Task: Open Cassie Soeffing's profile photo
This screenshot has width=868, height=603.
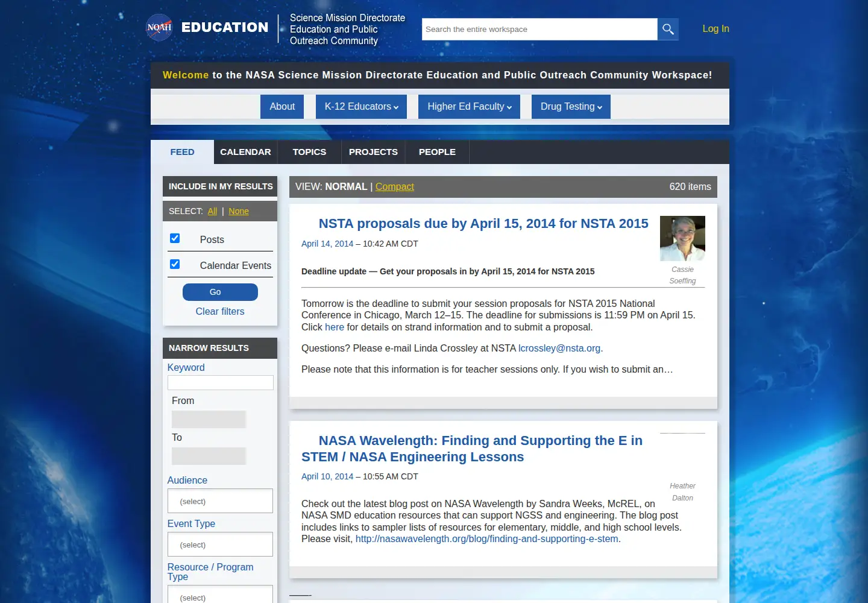Action: click(x=682, y=238)
